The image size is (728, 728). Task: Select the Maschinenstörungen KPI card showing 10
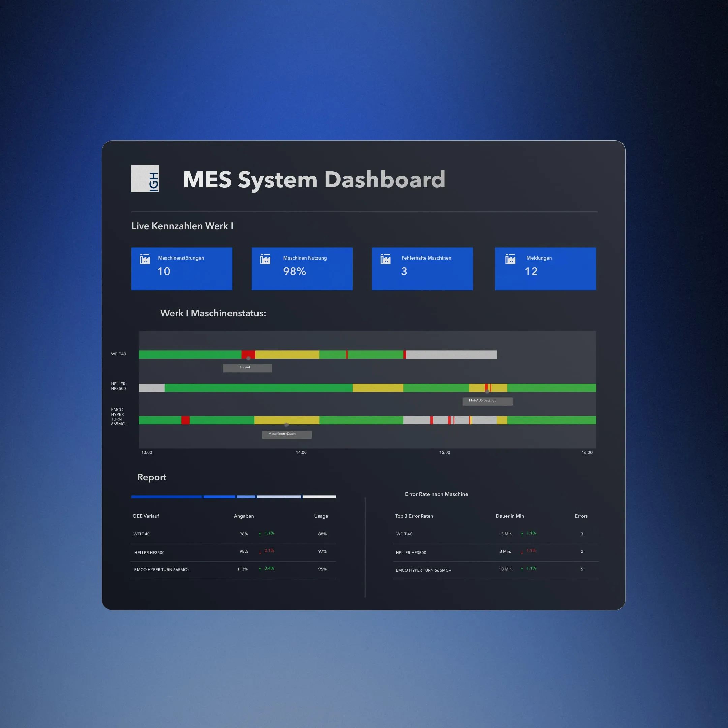(182, 269)
